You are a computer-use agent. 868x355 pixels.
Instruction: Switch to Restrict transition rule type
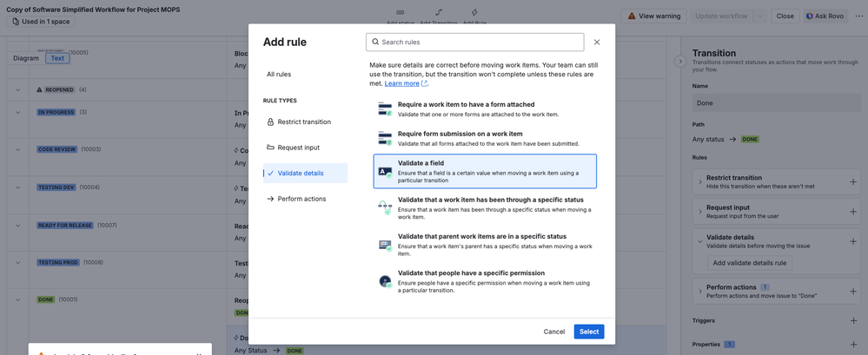[305, 122]
